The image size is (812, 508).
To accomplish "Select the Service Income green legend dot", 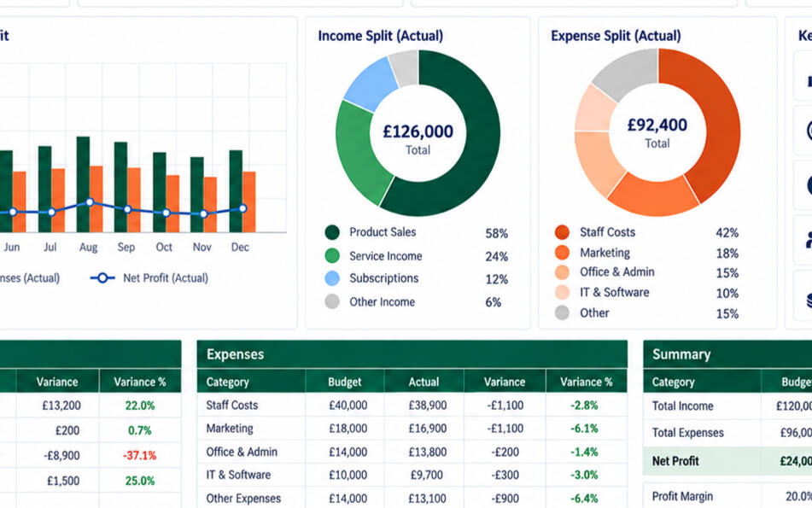I will click(332, 256).
